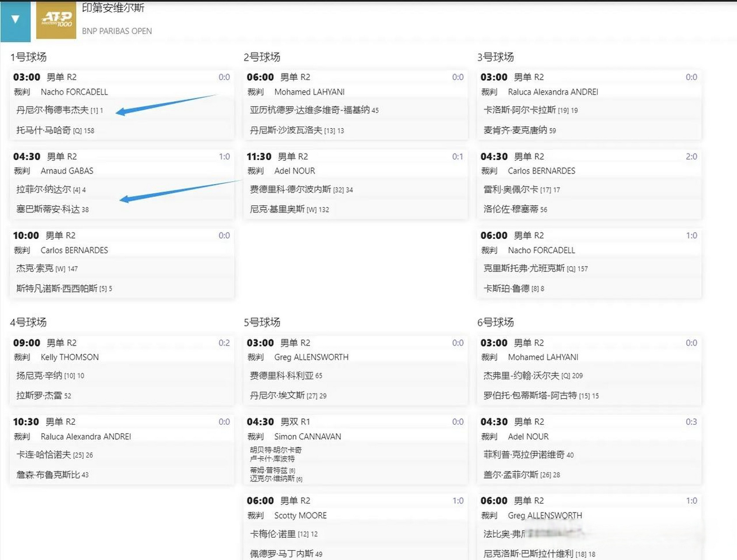Click the 10:30 match time on court 4

(26, 422)
